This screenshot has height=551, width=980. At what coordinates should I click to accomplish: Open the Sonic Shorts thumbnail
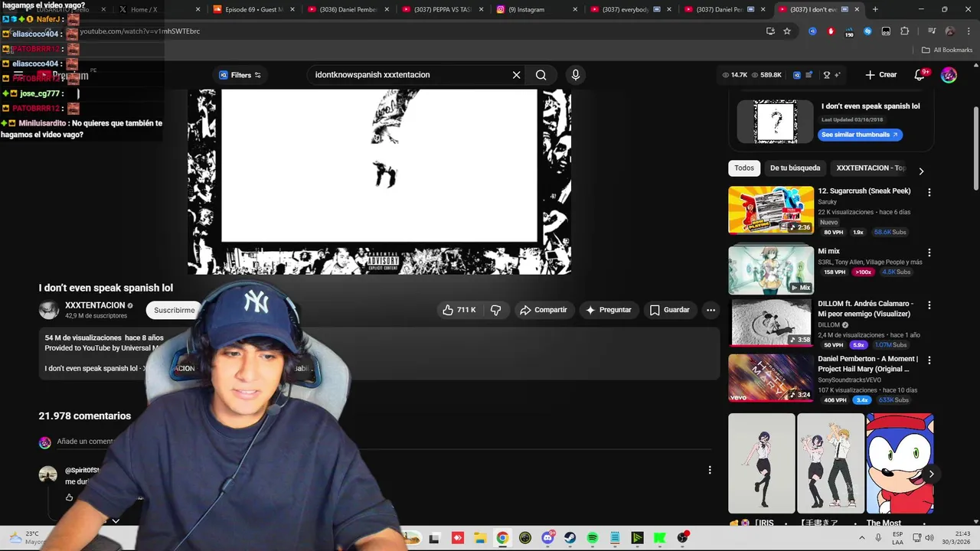tap(900, 464)
